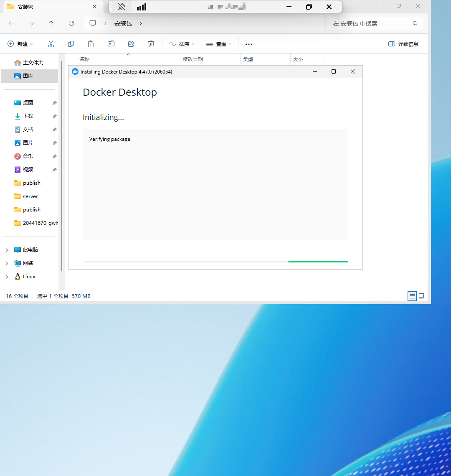Expand the chevron before 安装包 in address bar
This screenshot has height=476, width=451.
coord(105,23)
